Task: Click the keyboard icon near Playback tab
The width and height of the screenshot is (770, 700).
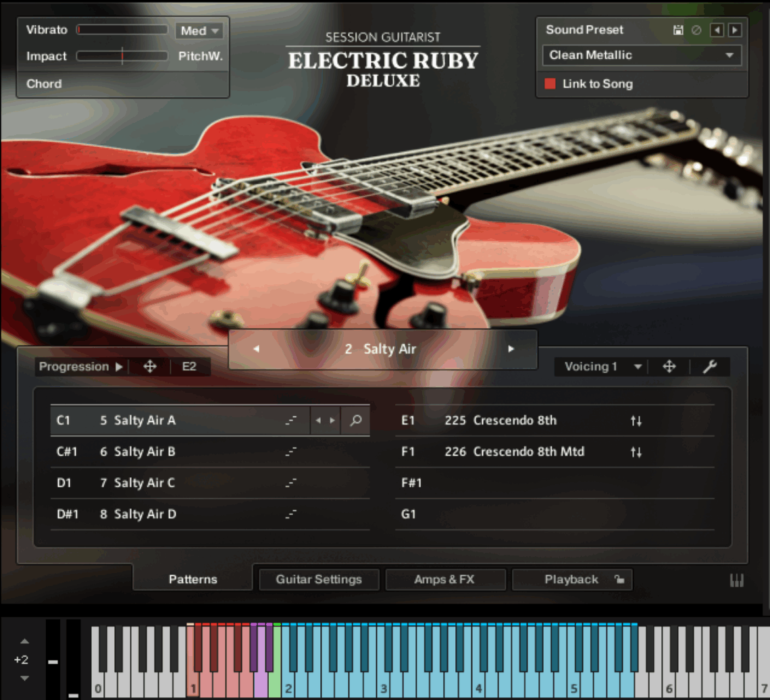Action: [x=736, y=579]
